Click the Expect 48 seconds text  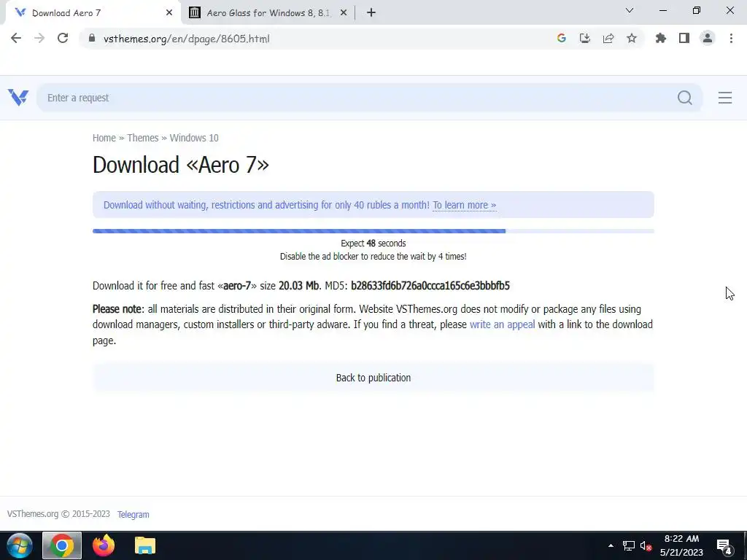coord(373,244)
